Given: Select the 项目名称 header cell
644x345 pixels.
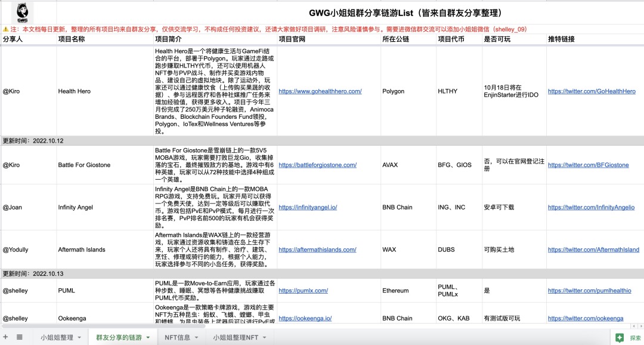Looking at the screenshot, I should click(105, 39).
